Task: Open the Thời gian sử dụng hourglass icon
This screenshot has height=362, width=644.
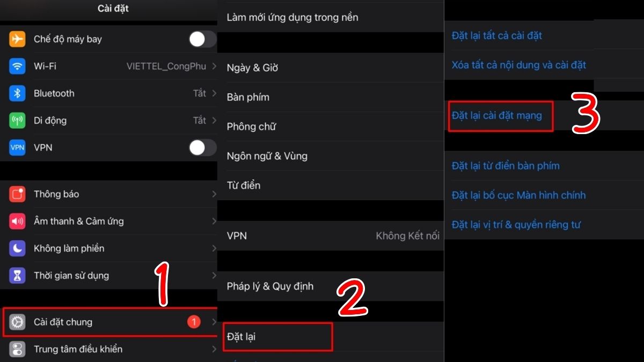Action: 18,276
